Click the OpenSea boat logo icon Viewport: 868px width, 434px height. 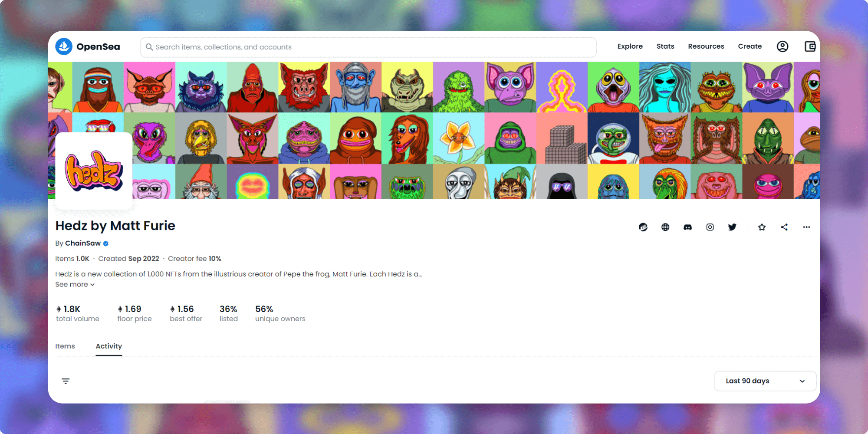coord(64,46)
